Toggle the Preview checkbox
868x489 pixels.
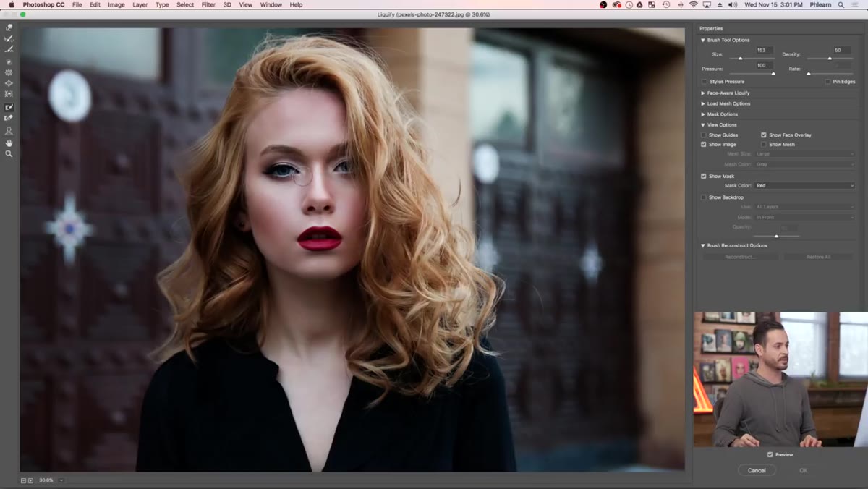coord(770,454)
